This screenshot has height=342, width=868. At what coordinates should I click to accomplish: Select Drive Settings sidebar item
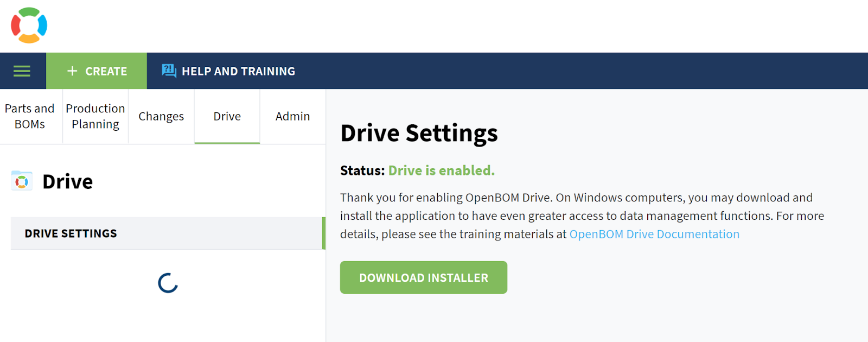point(168,233)
